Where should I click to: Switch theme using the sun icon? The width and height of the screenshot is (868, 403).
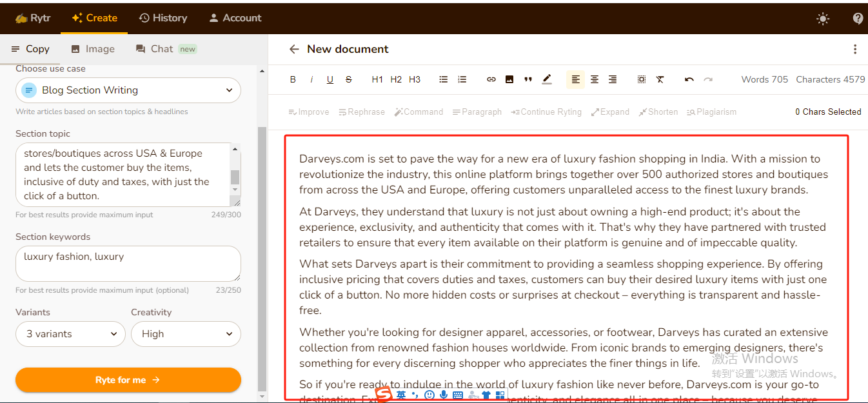tap(823, 19)
